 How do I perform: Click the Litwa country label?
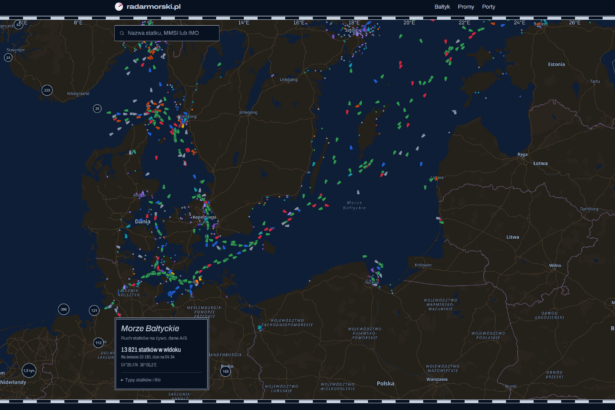(513, 237)
